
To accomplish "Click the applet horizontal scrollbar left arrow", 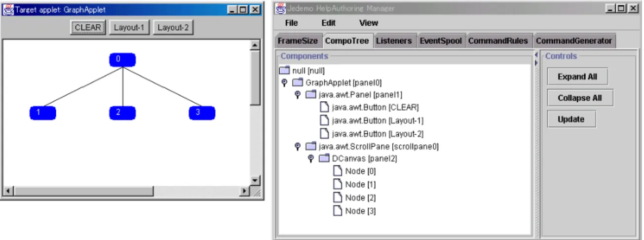I will (8, 191).
